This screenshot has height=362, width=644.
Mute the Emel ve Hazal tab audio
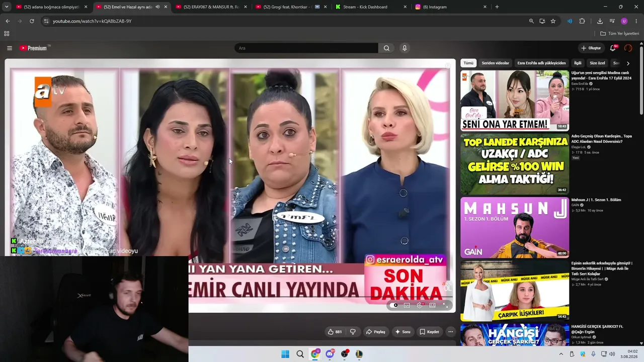coord(157,7)
